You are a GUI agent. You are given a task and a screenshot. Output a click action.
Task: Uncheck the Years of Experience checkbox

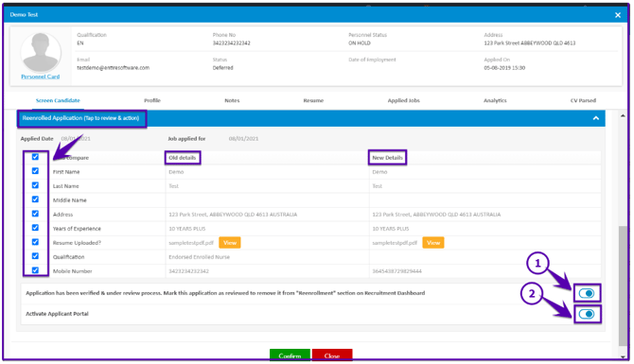point(35,228)
